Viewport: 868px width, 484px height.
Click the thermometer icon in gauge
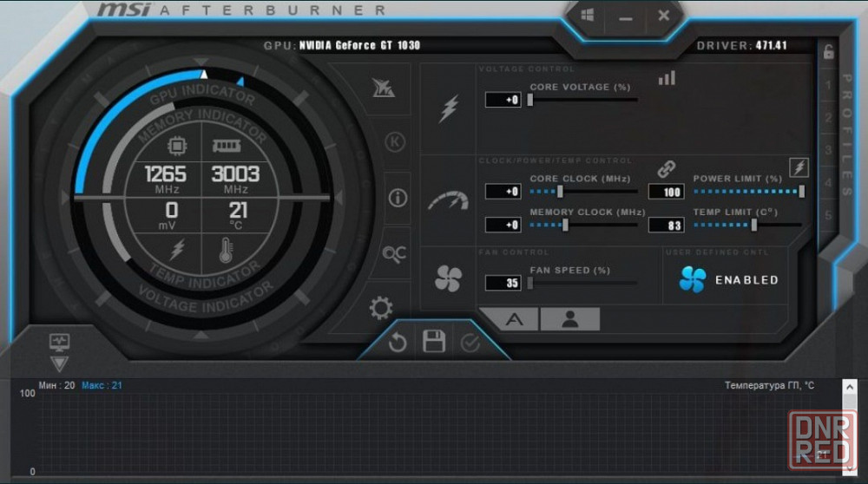226,250
